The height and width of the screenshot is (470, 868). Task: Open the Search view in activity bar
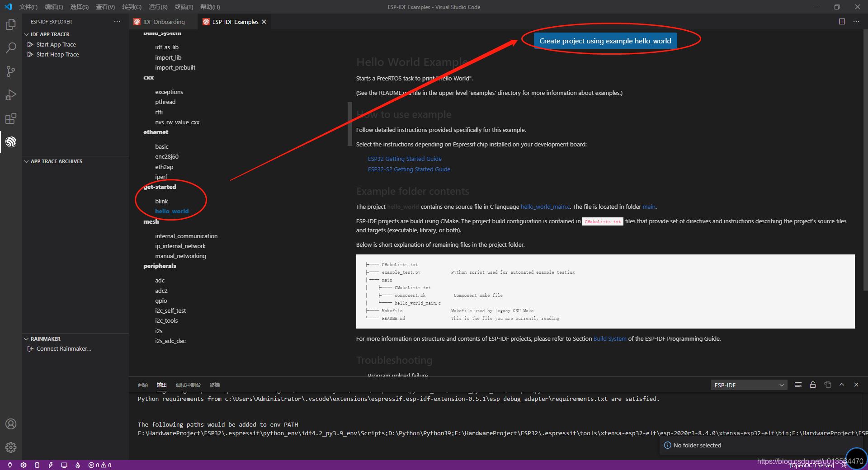tap(11, 48)
